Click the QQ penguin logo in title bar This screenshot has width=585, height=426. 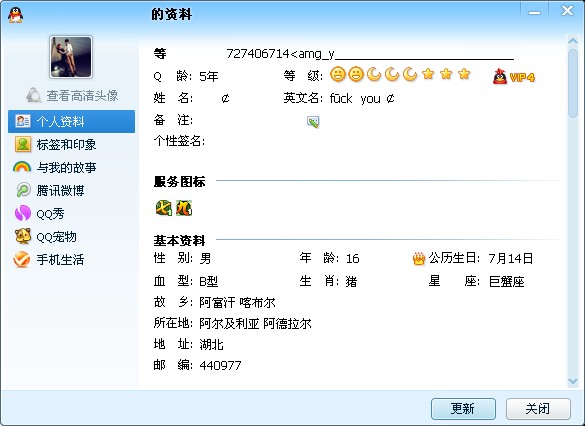point(15,15)
